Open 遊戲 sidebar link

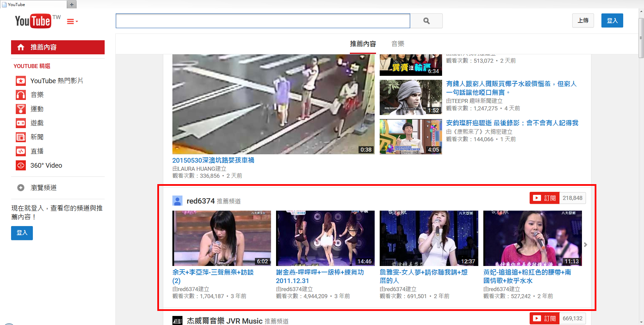(x=37, y=123)
